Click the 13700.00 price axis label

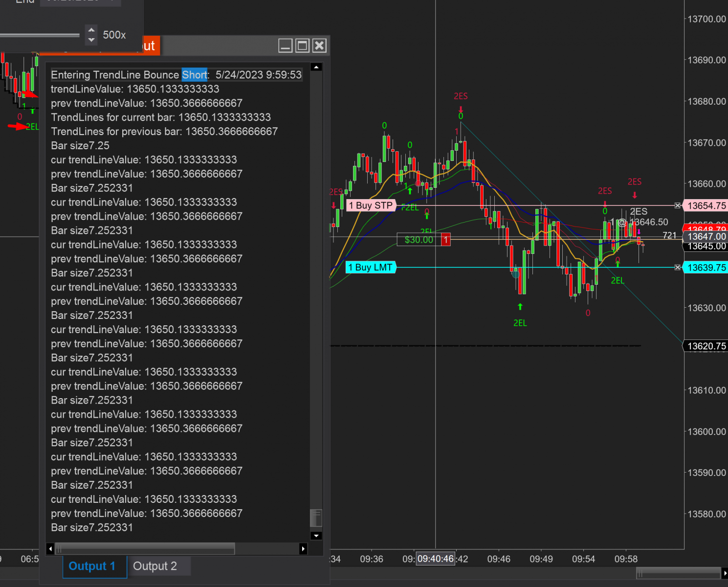[x=707, y=19]
